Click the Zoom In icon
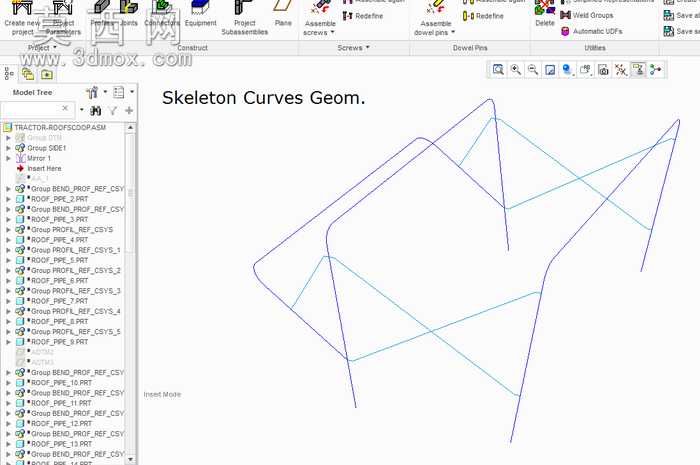The height and width of the screenshot is (465, 700). click(516, 70)
